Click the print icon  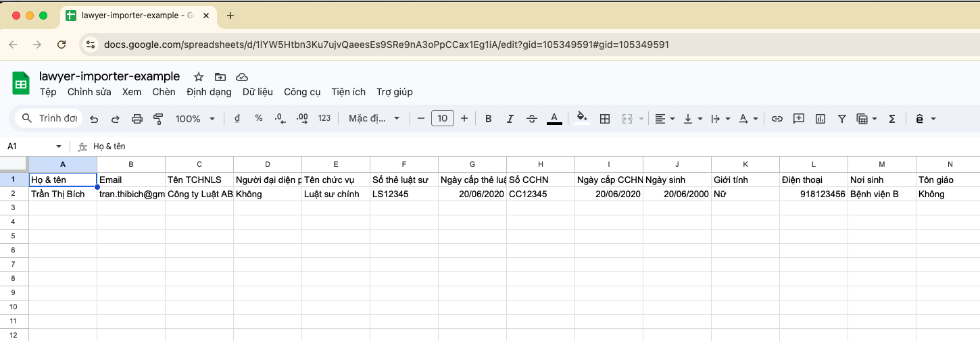(x=137, y=119)
